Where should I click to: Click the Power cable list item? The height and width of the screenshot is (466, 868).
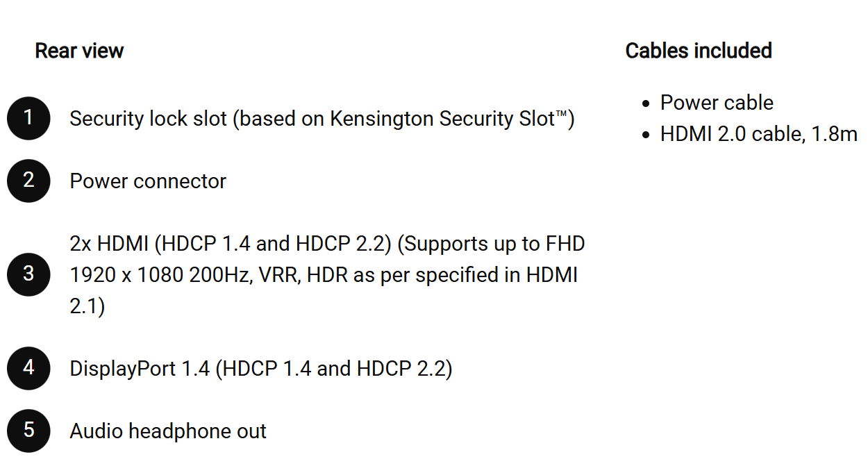point(717,103)
